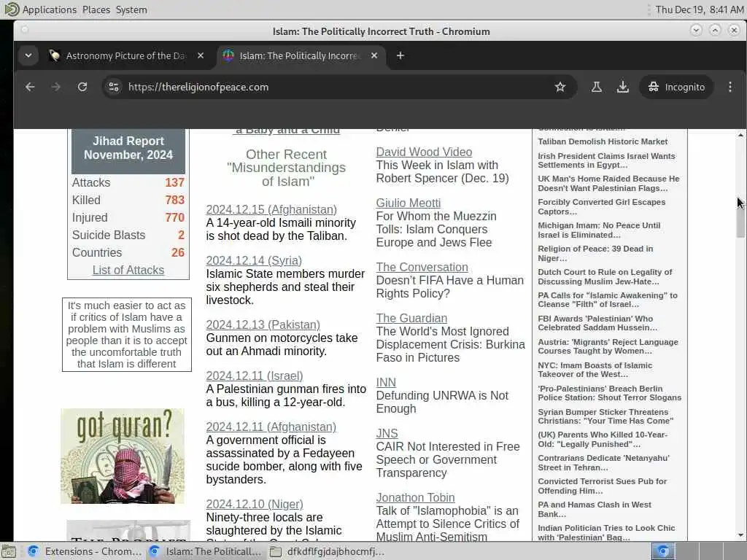747x560 pixels.
Task: Open site information icon in address bar
Action: [x=114, y=87]
